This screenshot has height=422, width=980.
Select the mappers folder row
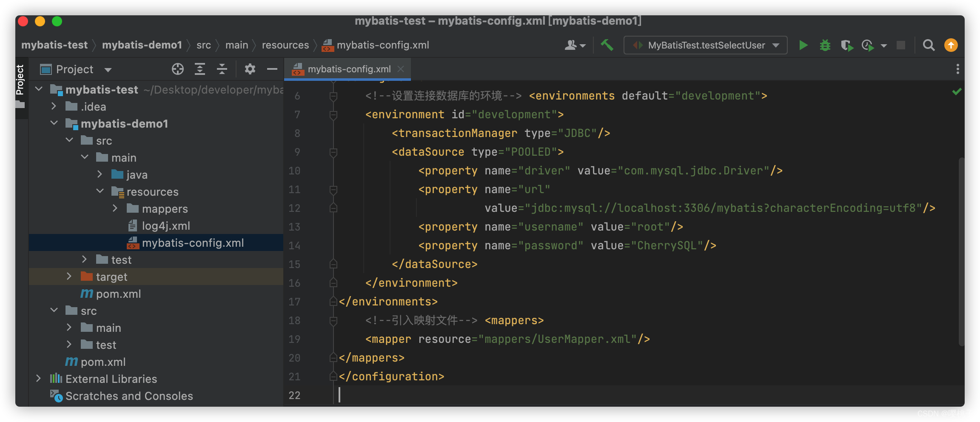[156, 208]
